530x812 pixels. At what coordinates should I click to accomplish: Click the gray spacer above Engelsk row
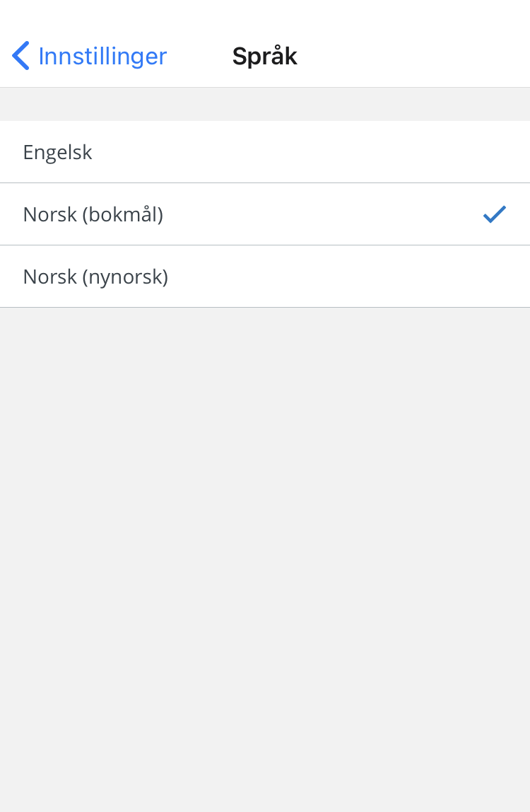(265, 104)
